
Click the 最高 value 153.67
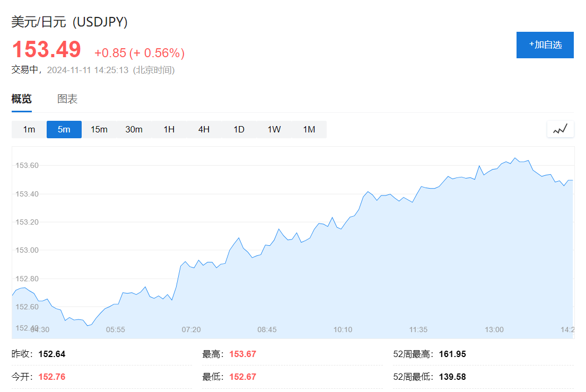coord(242,354)
